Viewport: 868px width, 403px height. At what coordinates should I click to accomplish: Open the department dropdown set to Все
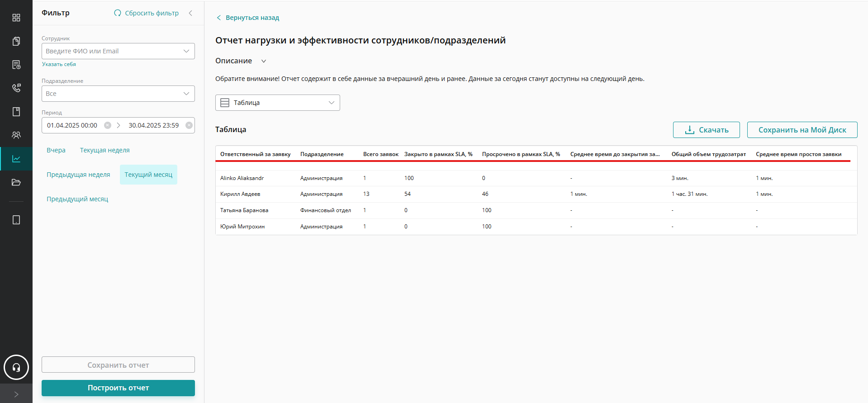coord(118,94)
